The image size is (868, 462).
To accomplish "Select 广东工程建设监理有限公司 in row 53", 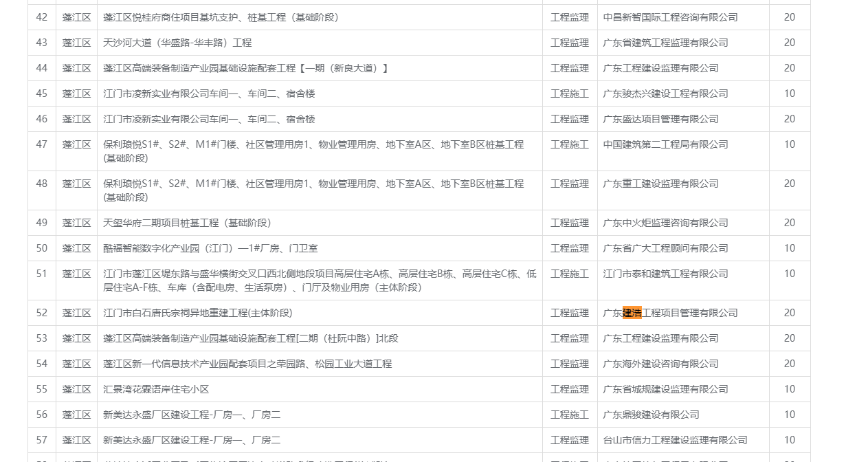I will pos(660,338).
